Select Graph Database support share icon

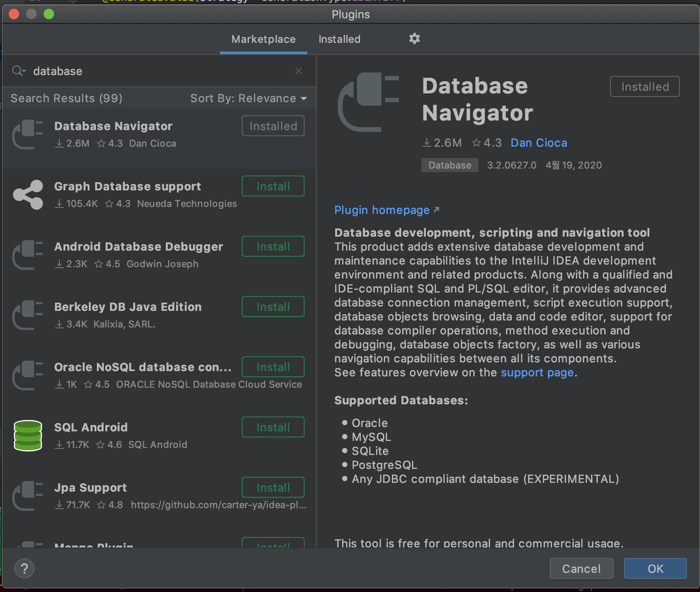[28, 195]
